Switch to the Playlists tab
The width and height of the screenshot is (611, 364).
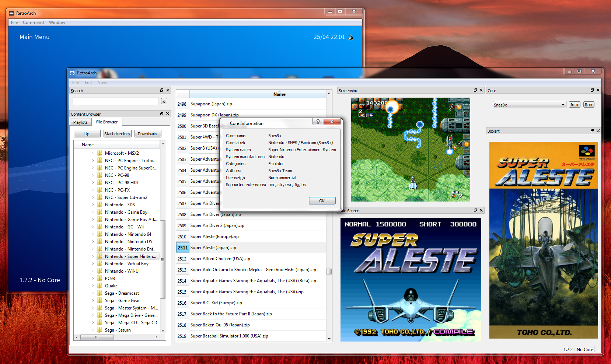point(80,122)
